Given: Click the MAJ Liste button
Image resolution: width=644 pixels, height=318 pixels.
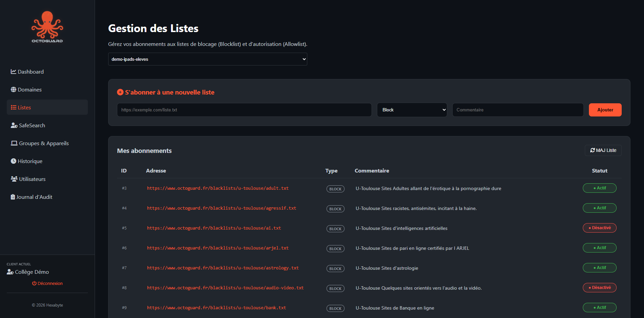Looking at the screenshot, I should point(603,150).
